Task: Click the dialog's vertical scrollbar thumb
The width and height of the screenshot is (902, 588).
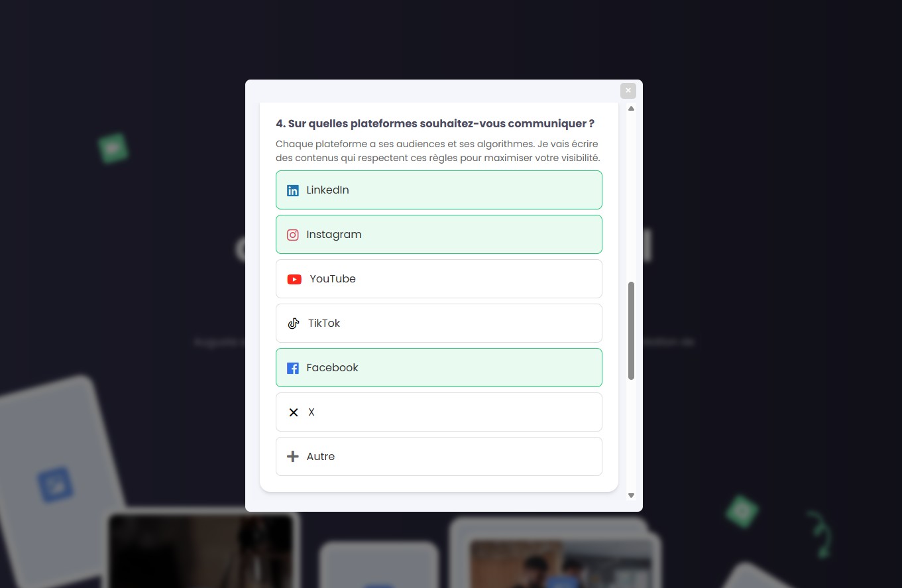Action: pos(632,331)
